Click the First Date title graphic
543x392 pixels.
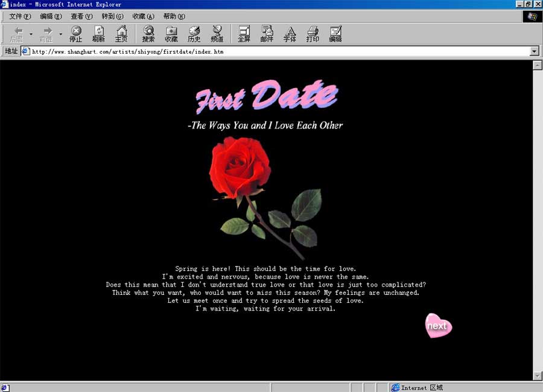pos(267,96)
